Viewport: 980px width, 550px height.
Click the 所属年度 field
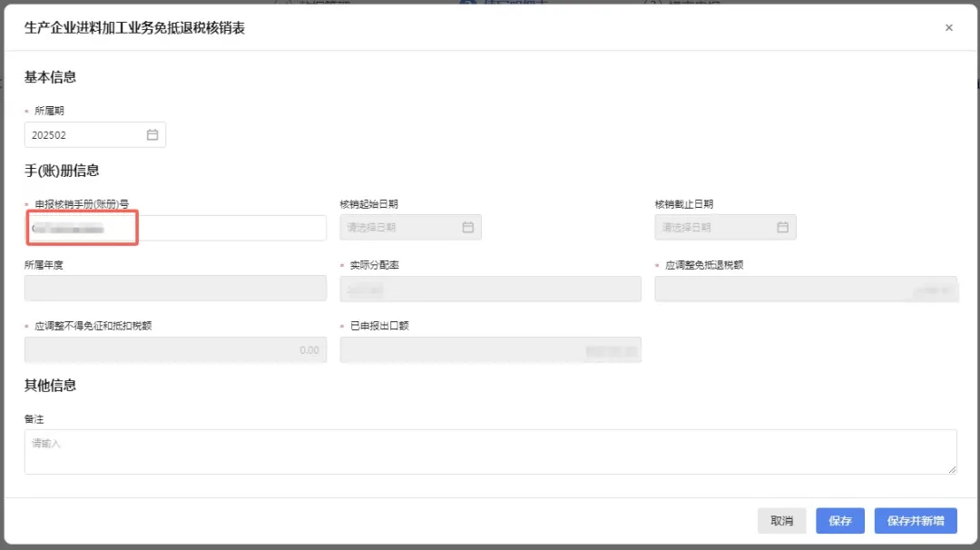(174, 288)
